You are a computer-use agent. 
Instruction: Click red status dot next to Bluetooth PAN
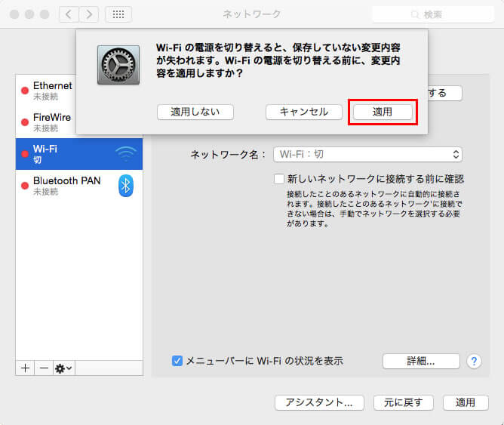click(25, 186)
